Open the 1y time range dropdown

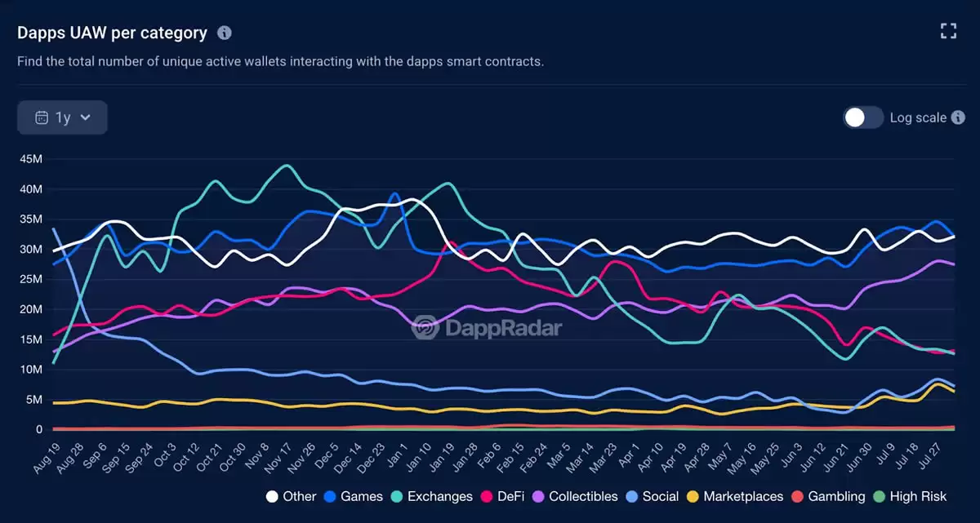pyautogui.click(x=62, y=117)
